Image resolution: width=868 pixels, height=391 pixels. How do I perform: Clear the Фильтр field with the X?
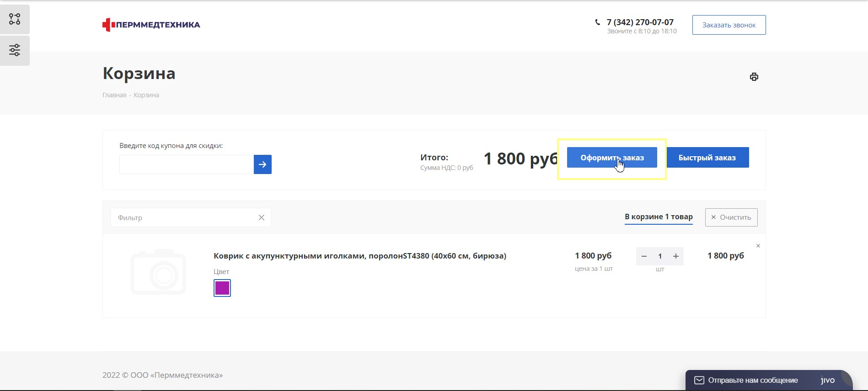click(x=262, y=217)
